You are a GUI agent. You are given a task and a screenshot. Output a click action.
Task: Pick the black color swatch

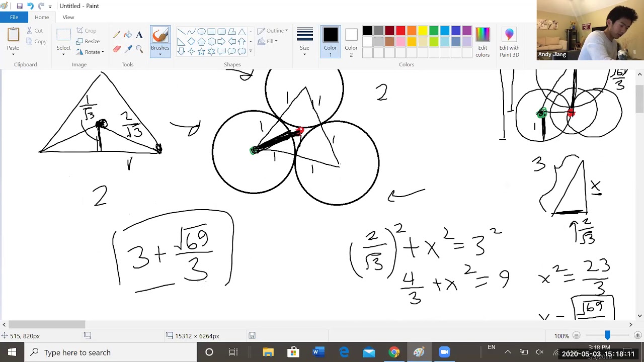tap(367, 31)
